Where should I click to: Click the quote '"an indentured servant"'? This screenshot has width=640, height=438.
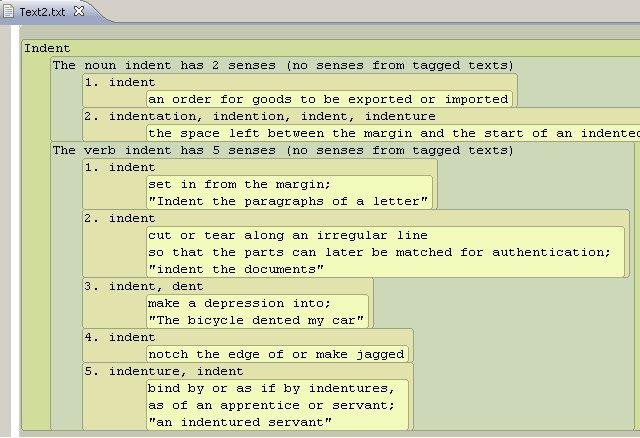click(239, 422)
